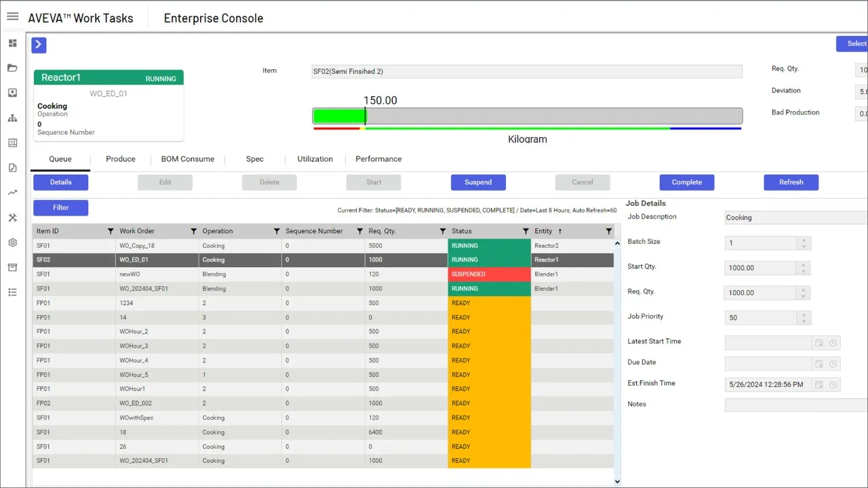The image size is (868, 488).
Task: Select the tools icon in the sidebar
Action: tap(12, 217)
